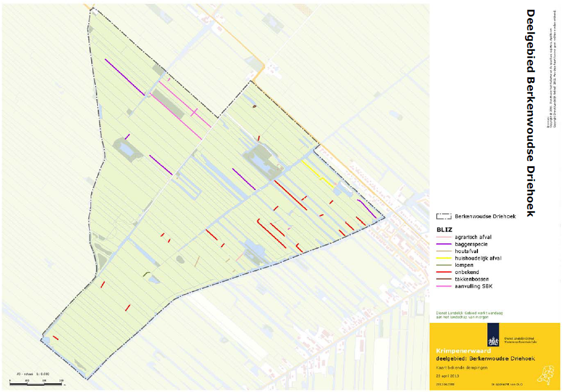Click 'deelgebied: Berkenwoudse Driehoek' in the yellow panel
This screenshot has width=562, height=392.
click(x=485, y=359)
